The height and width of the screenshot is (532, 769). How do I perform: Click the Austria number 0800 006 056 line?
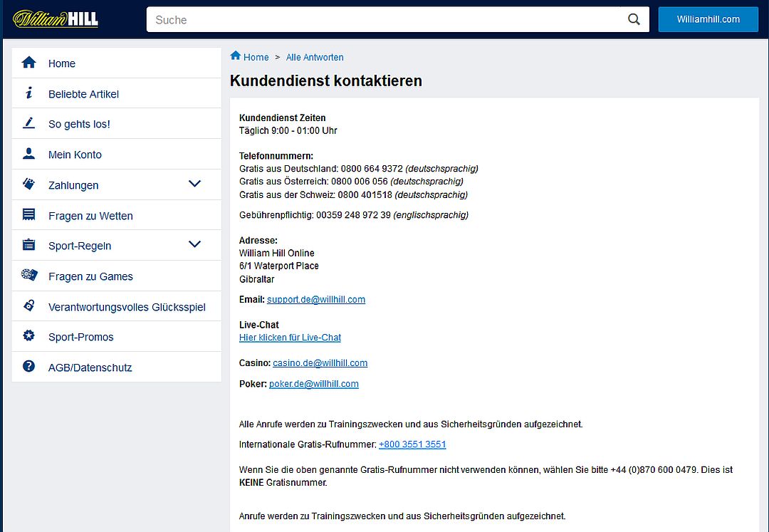[351, 182]
